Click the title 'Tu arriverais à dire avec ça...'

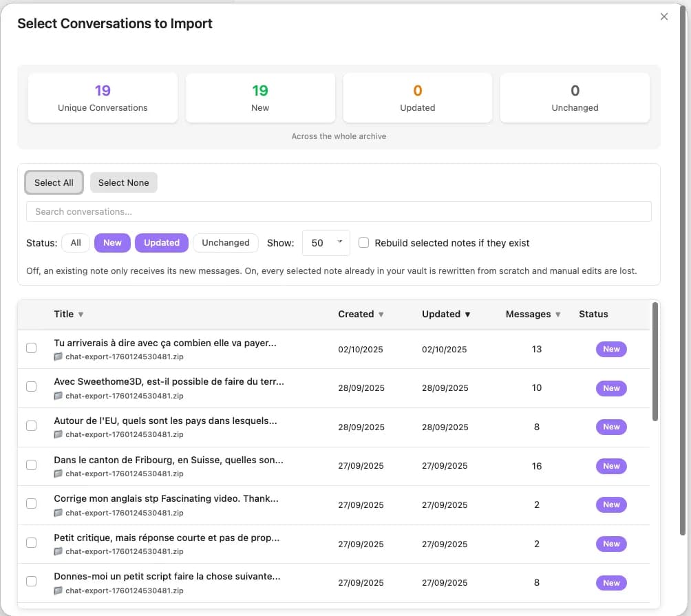165,343
